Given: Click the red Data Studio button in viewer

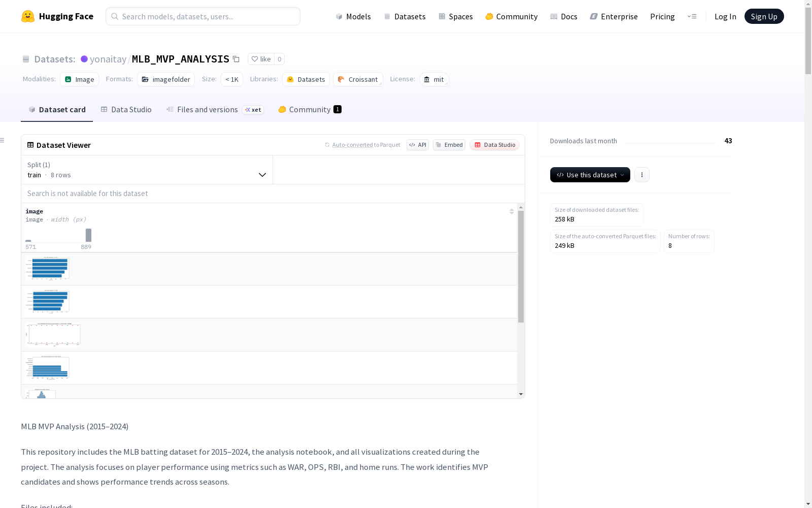Looking at the screenshot, I should point(495,145).
